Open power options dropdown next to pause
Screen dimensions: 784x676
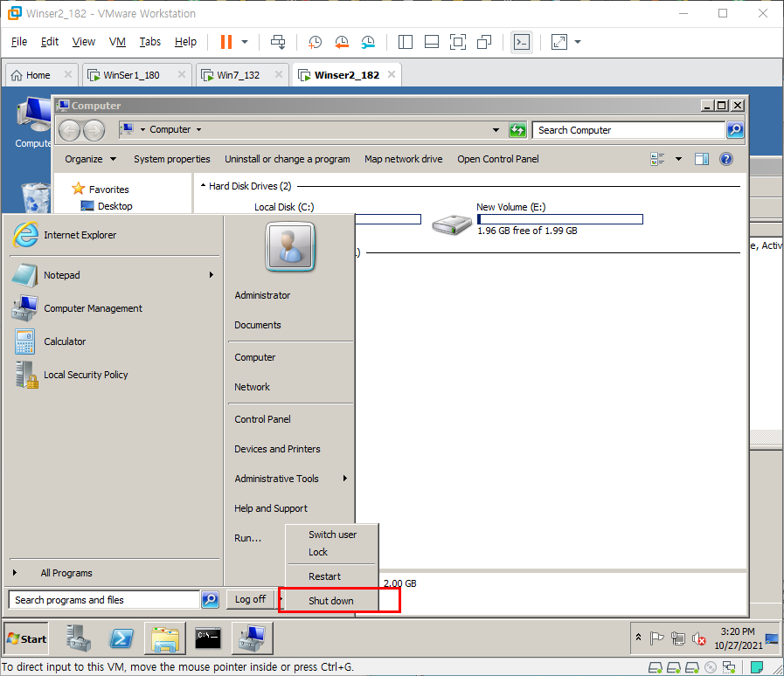tap(245, 42)
